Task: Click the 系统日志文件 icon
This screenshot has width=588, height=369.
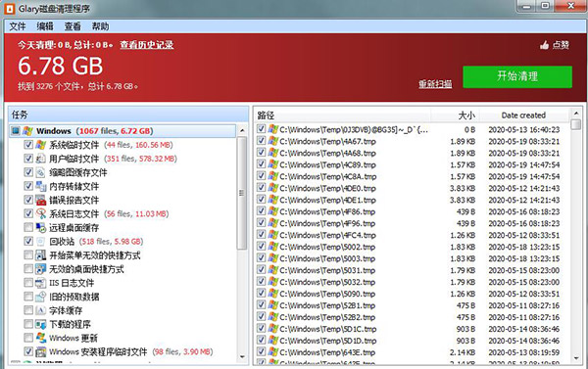Action: point(40,213)
